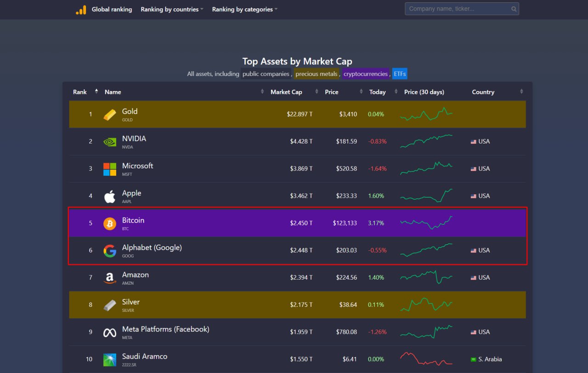Open the Apple company link
This screenshot has height=373, width=588.
click(131, 193)
